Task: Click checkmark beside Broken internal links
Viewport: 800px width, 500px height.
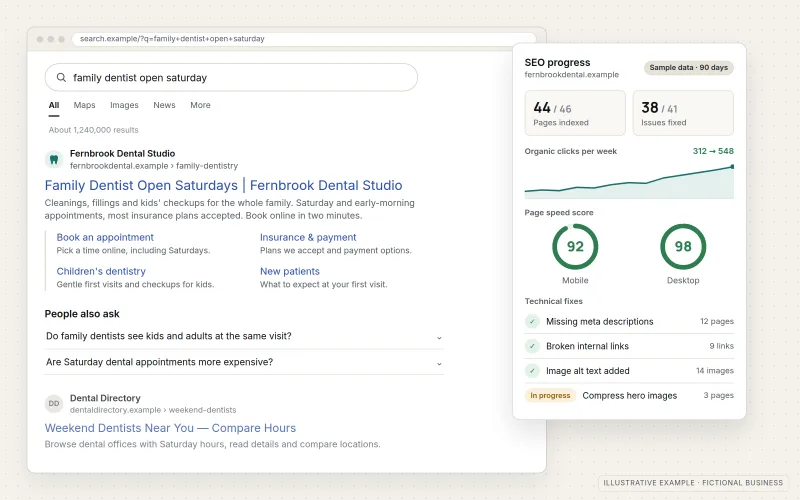Action: pos(532,346)
